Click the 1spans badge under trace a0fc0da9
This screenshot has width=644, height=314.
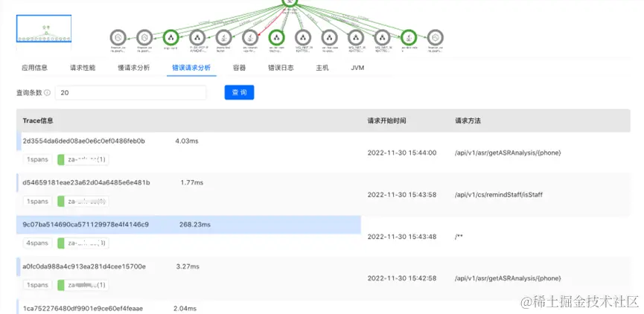[x=35, y=284]
